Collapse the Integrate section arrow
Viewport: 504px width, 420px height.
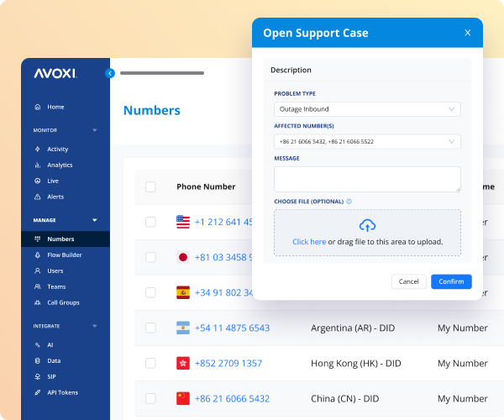coord(95,326)
